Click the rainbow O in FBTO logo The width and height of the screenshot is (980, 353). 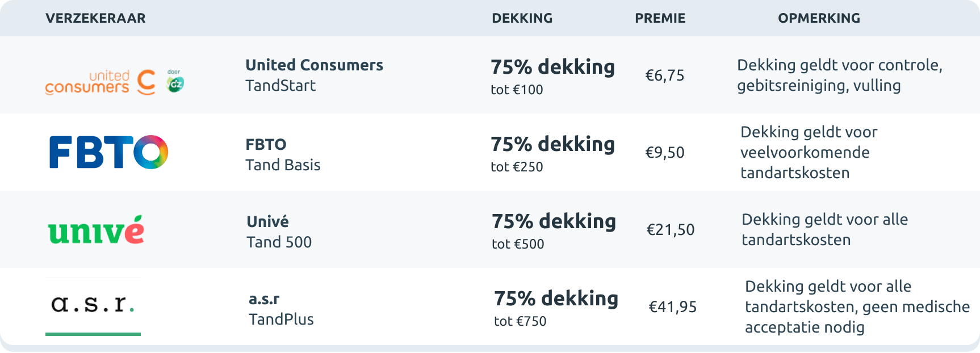tap(150, 152)
